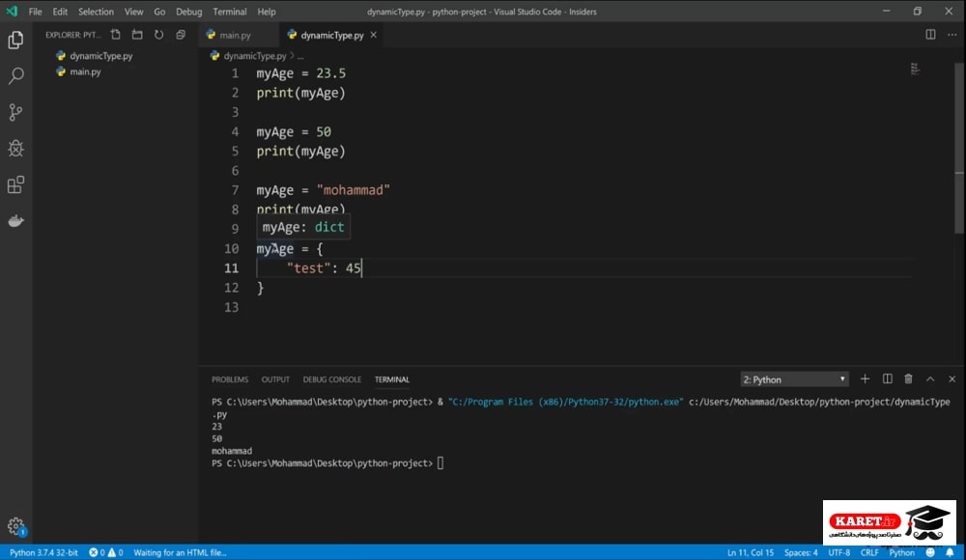Screen dimensions: 966x560
Task: Place cursor on line 1 'myAge = 23.5'
Action: click(300, 73)
